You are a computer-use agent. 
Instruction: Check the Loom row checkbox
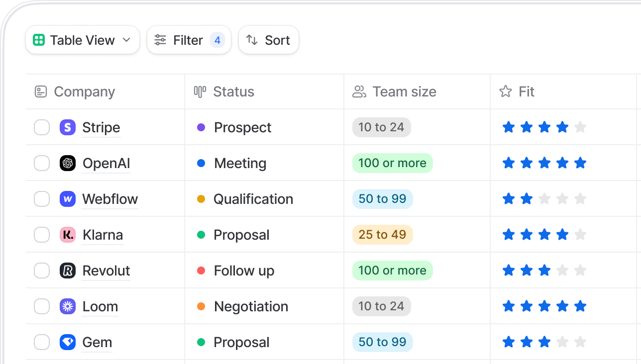[42, 306]
